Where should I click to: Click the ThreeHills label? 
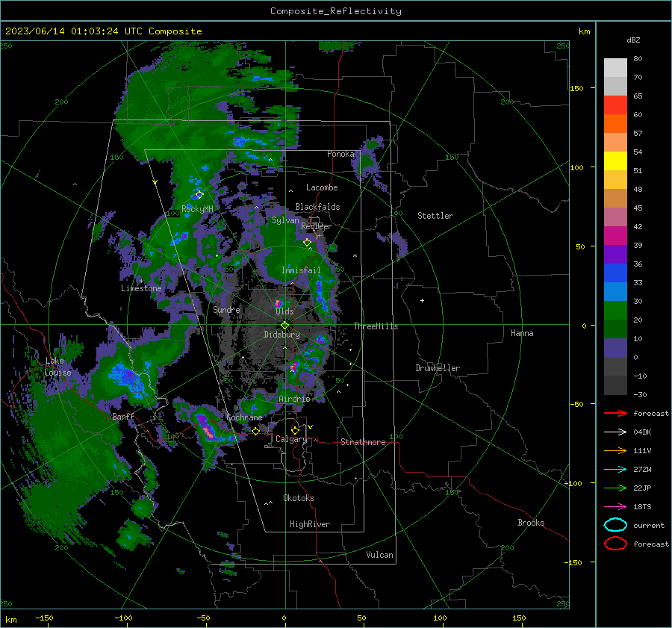click(376, 326)
